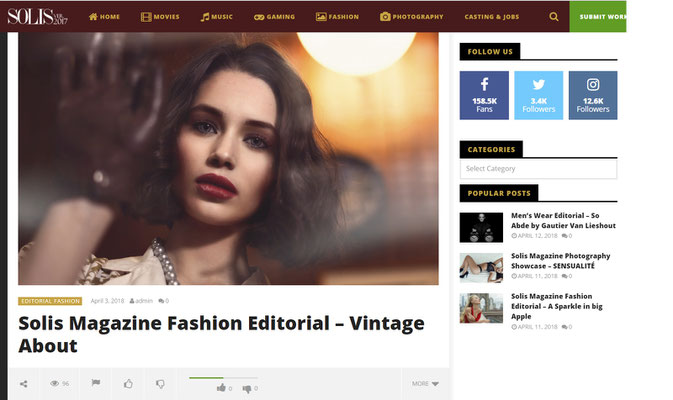Open the Facebook 158.5K Fans tile
Viewport: 673px width, 400px height.
[x=484, y=95]
